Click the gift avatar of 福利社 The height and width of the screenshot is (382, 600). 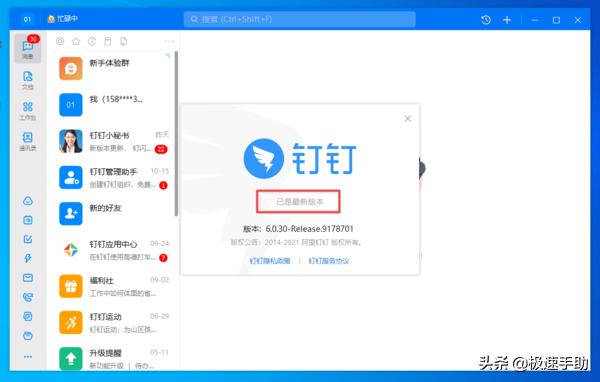[x=71, y=286]
